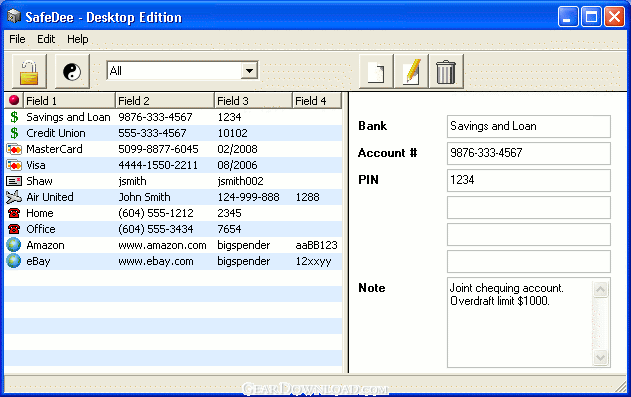Click the 08/2006 expiry cell

[x=237, y=165]
